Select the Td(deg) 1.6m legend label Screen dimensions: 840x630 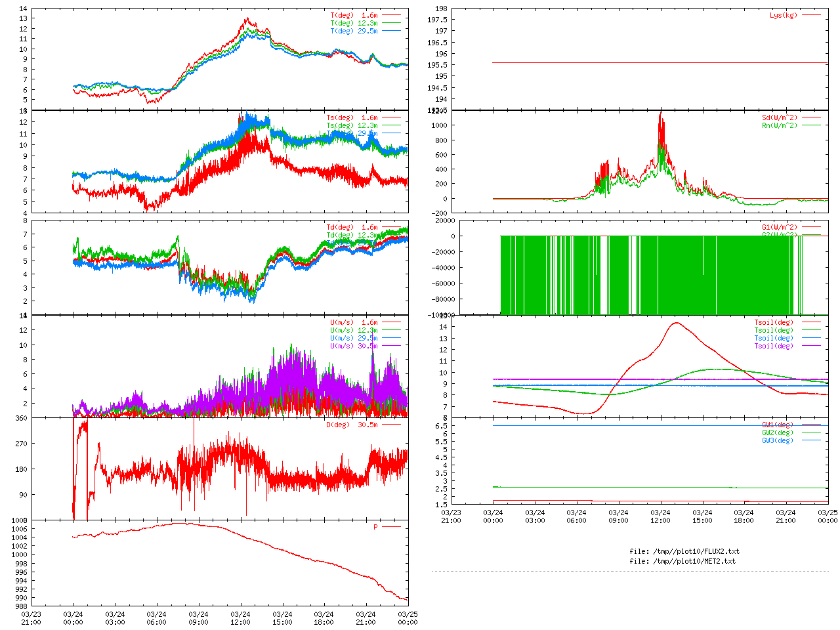pyautogui.click(x=352, y=227)
